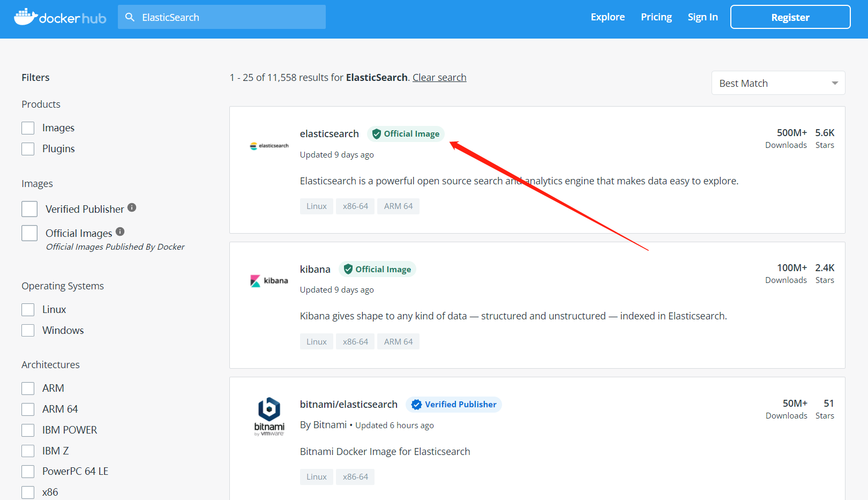Click the ElasticSearch search input field

[222, 17]
